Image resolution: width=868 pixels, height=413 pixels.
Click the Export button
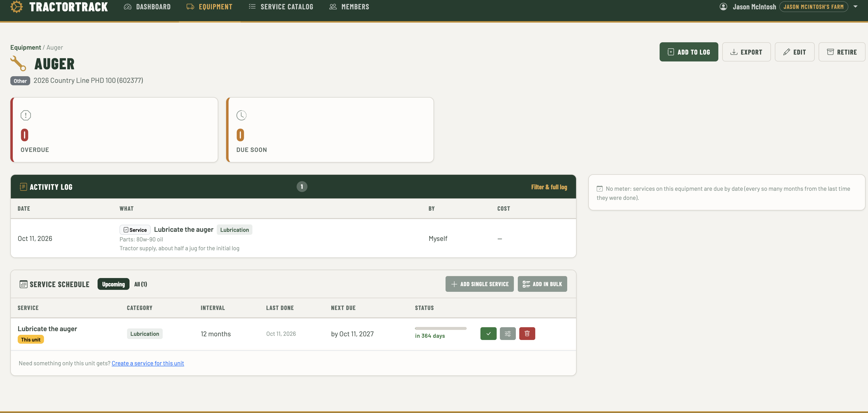click(x=746, y=52)
